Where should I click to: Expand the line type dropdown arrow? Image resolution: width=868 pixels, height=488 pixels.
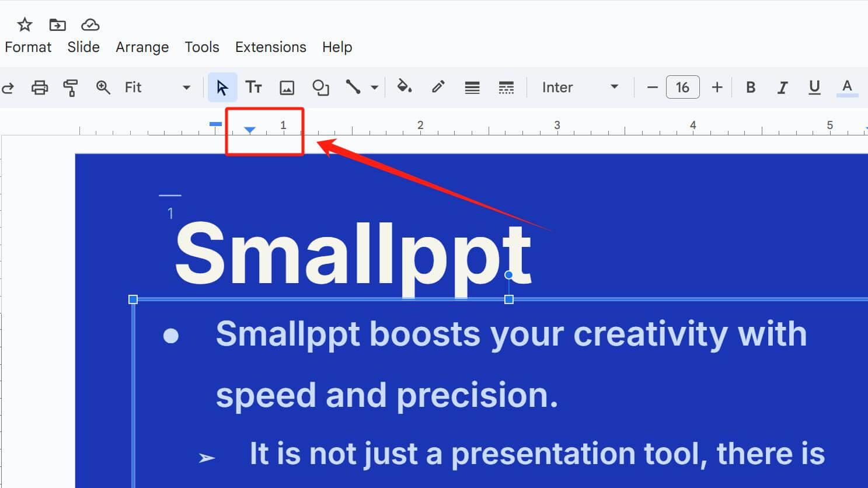coord(375,88)
